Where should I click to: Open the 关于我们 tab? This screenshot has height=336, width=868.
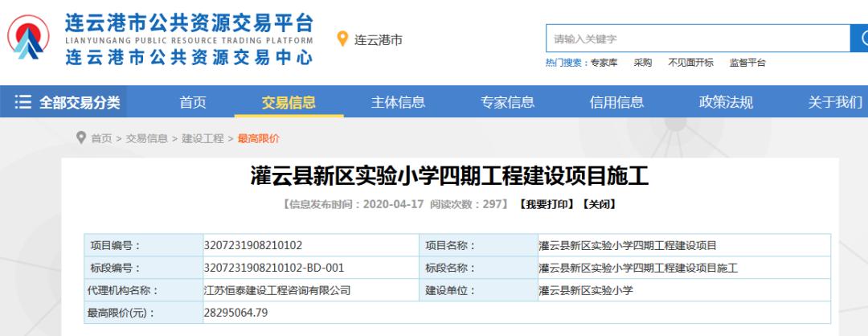pos(835,102)
